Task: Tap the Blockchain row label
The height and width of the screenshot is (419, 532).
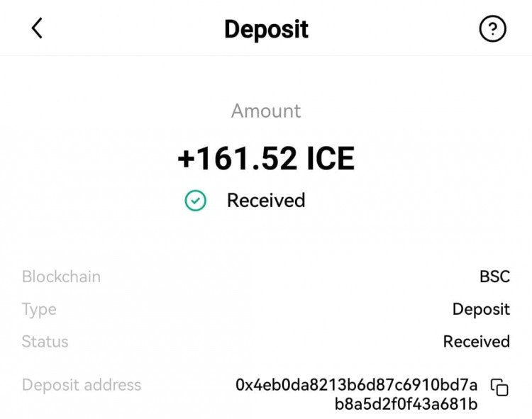Action: pyautogui.click(x=62, y=276)
